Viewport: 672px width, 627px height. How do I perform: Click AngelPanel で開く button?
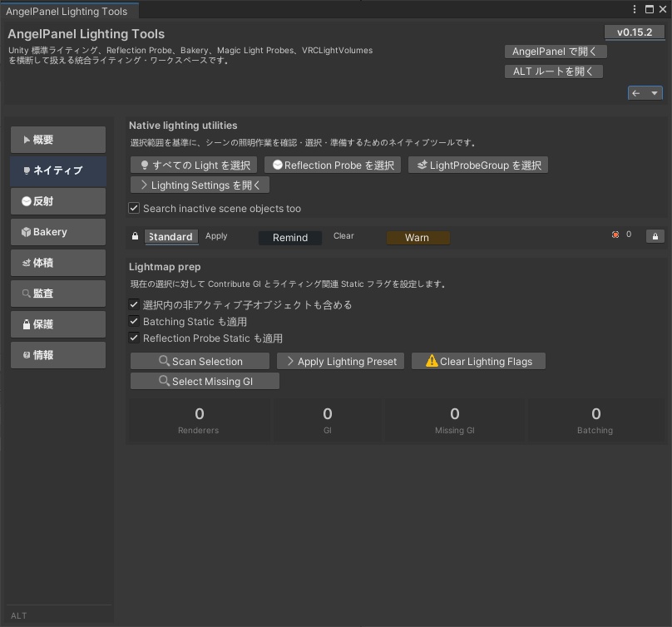click(556, 51)
